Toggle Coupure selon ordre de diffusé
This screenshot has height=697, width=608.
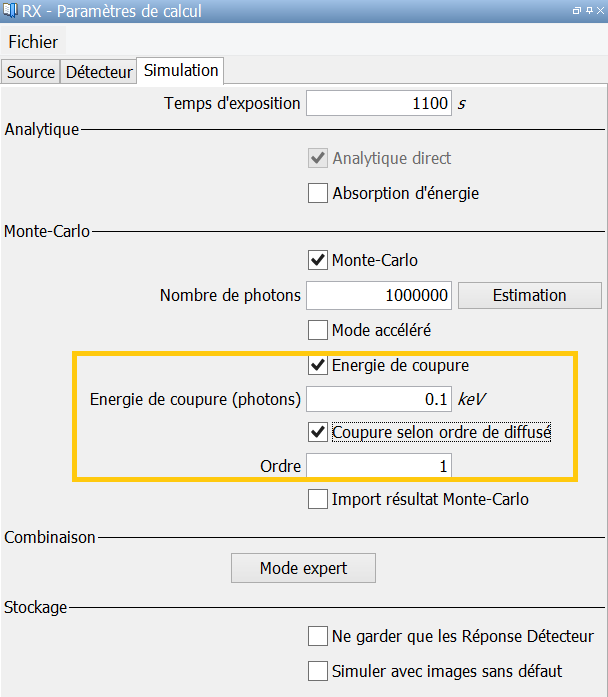pyautogui.click(x=318, y=432)
